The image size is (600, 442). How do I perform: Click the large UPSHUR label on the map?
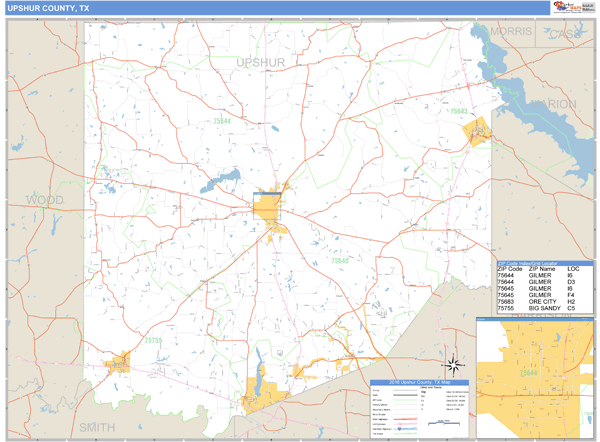pyautogui.click(x=261, y=62)
